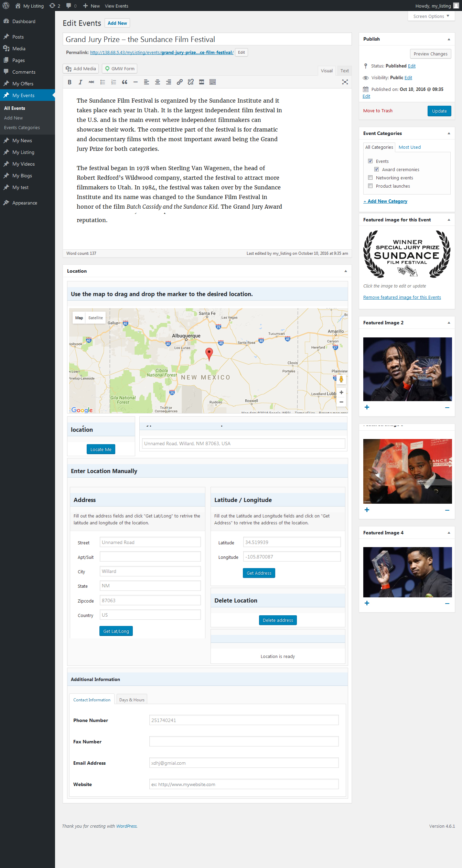The width and height of the screenshot is (462, 868).
Task: Collapse the Featured Image 4 panel
Action: pyautogui.click(x=449, y=533)
